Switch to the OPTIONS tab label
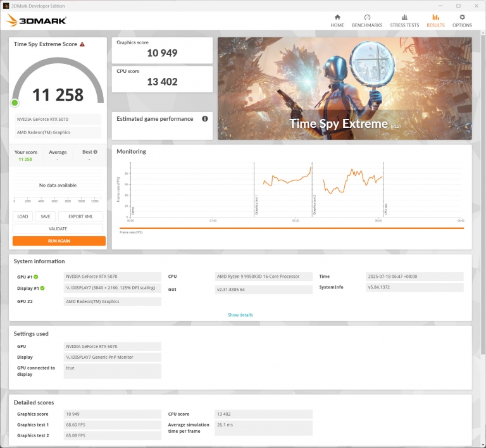Screen dimensions: 486x448 (x=462, y=25)
